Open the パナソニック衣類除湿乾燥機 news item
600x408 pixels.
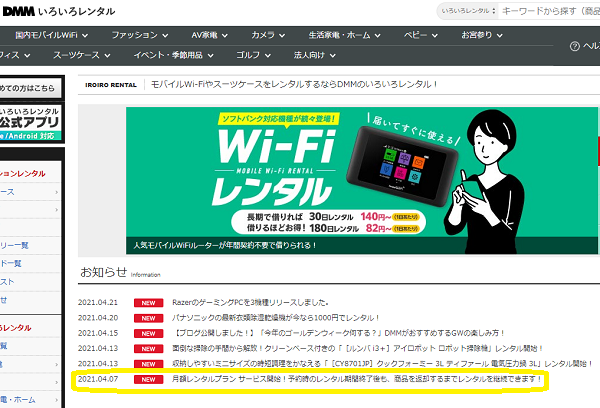pos(276,318)
